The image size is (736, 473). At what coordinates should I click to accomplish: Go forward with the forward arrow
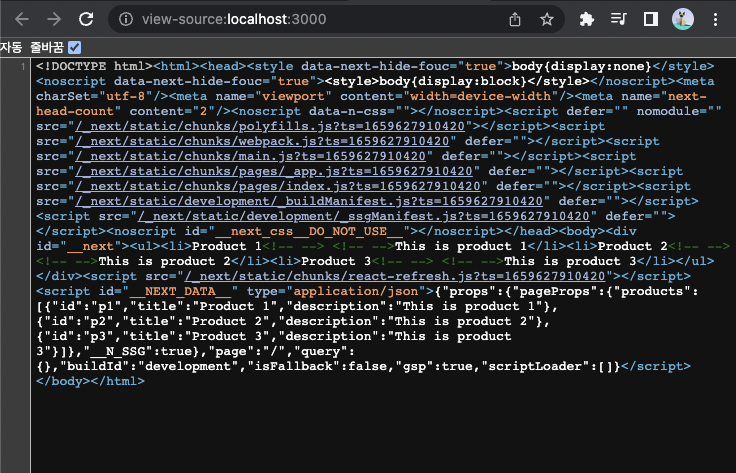54,19
